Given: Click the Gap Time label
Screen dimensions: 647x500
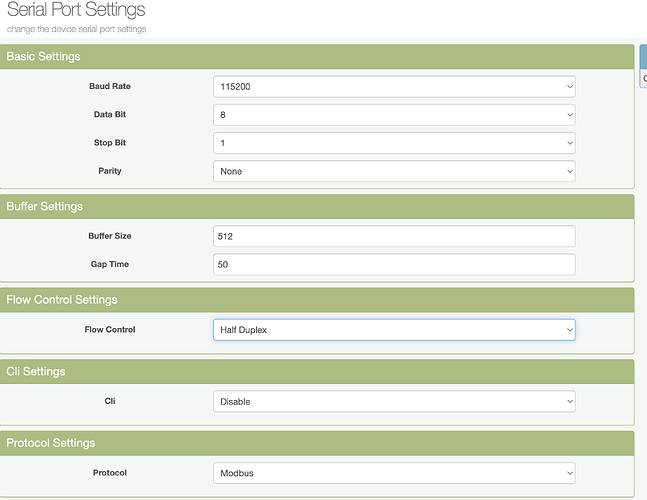Looking at the screenshot, I should pos(110,264).
